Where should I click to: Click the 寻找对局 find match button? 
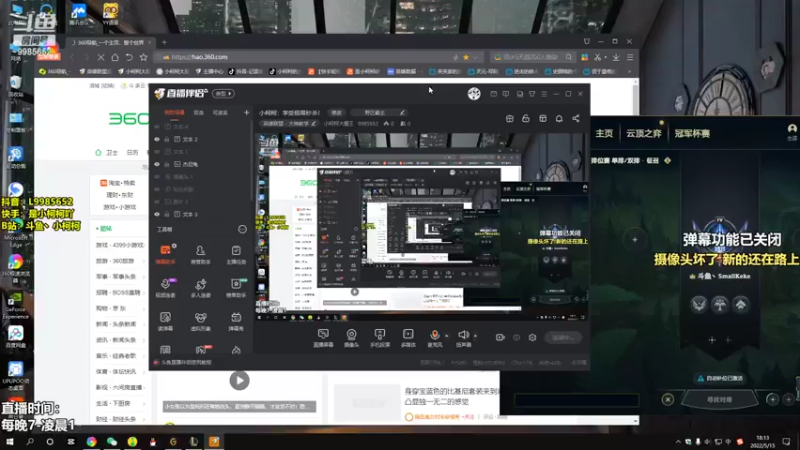pos(719,399)
